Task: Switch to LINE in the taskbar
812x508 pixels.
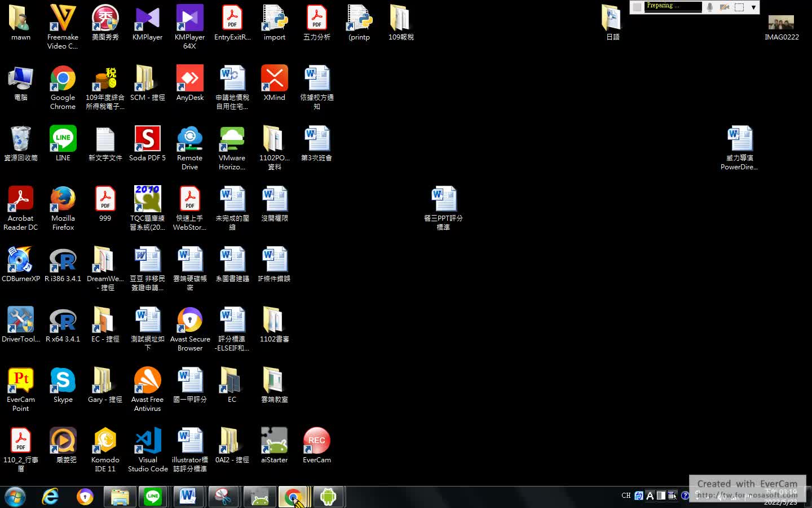Action: (153, 497)
